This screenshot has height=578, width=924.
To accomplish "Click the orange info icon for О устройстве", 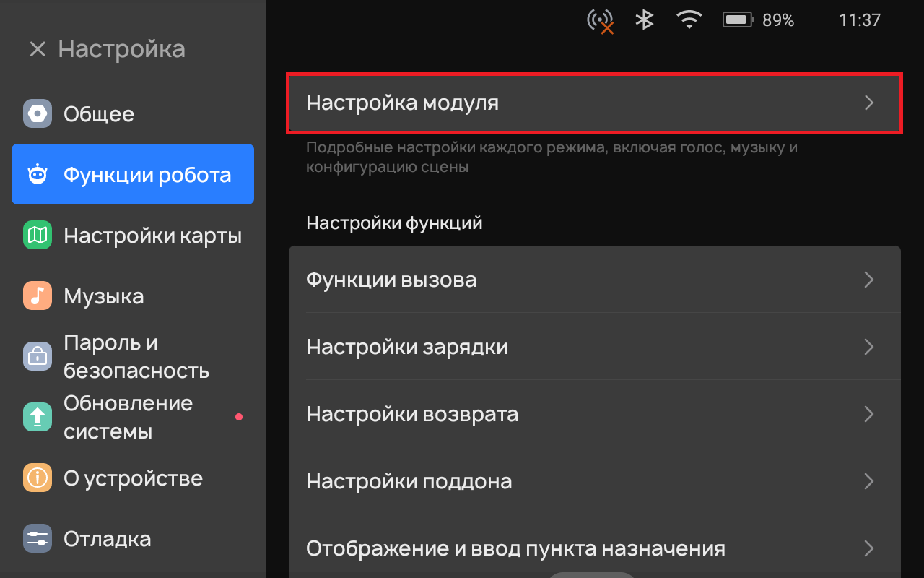I will click(38, 478).
